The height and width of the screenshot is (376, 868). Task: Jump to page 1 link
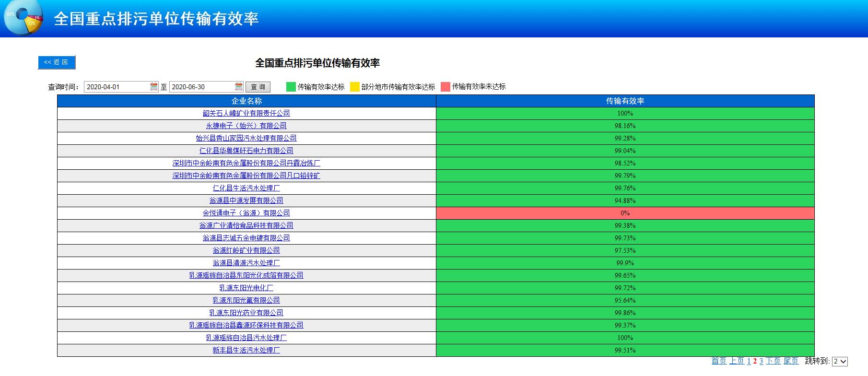click(749, 361)
